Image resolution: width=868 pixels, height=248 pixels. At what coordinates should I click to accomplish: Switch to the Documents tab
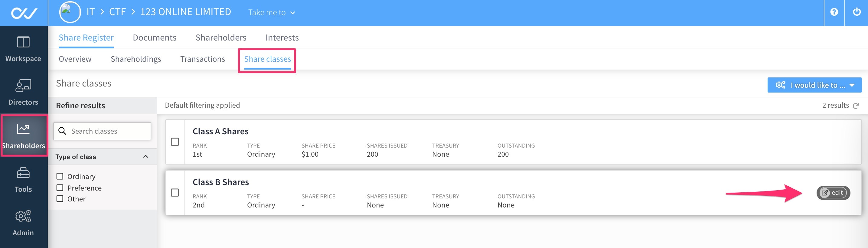click(x=154, y=38)
